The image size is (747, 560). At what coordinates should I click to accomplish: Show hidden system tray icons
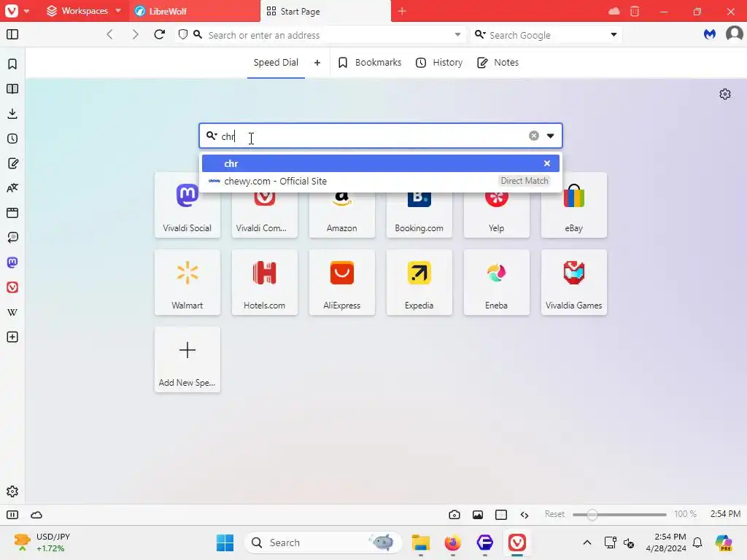(587, 542)
